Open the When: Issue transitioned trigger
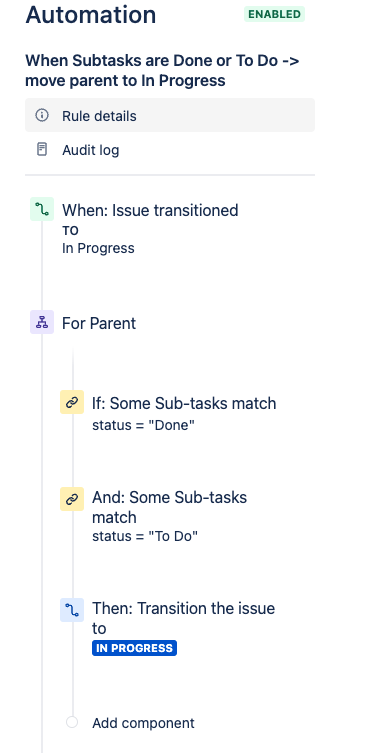367x753 pixels. [150, 229]
